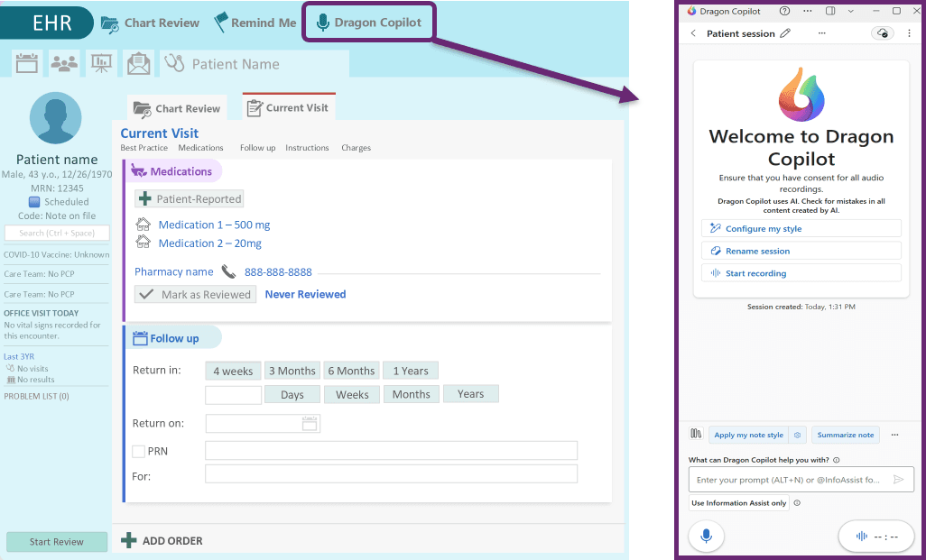This screenshot has width=926, height=560.
Task: Jump to Charges section link
Action: tap(357, 148)
